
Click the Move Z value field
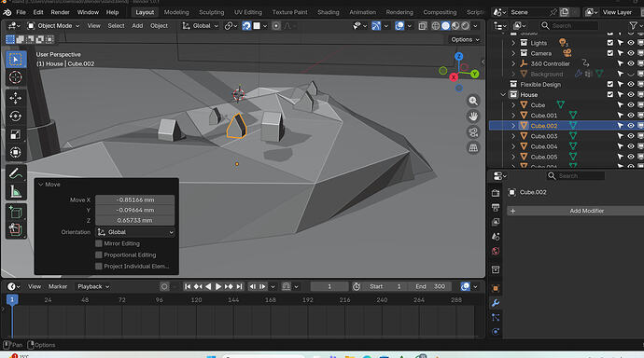[x=135, y=220]
